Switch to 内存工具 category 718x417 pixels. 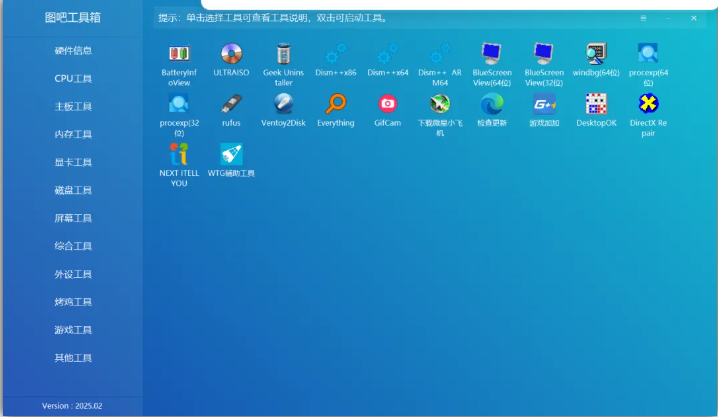[x=73, y=135]
